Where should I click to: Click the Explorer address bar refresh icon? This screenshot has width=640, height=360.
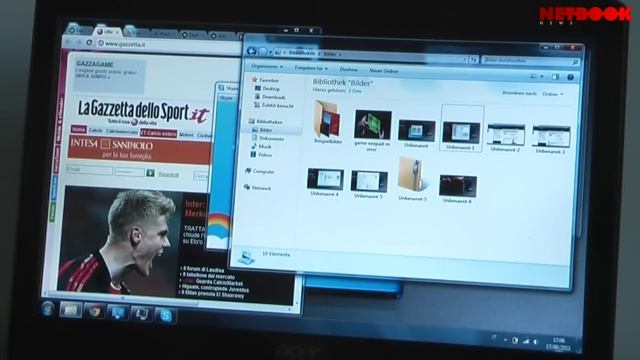473,60
